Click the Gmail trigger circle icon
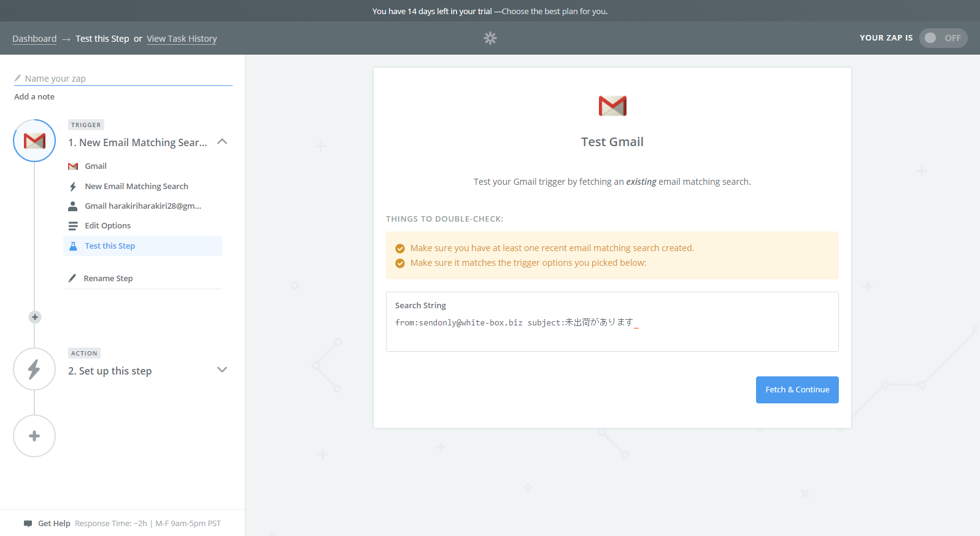The image size is (980, 536). tap(34, 141)
